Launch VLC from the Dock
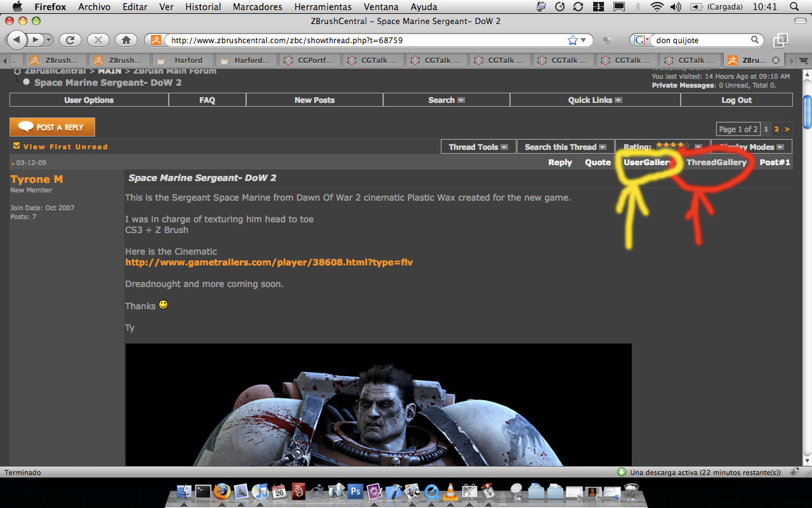The height and width of the screenshot is (508, 812). 450,491
